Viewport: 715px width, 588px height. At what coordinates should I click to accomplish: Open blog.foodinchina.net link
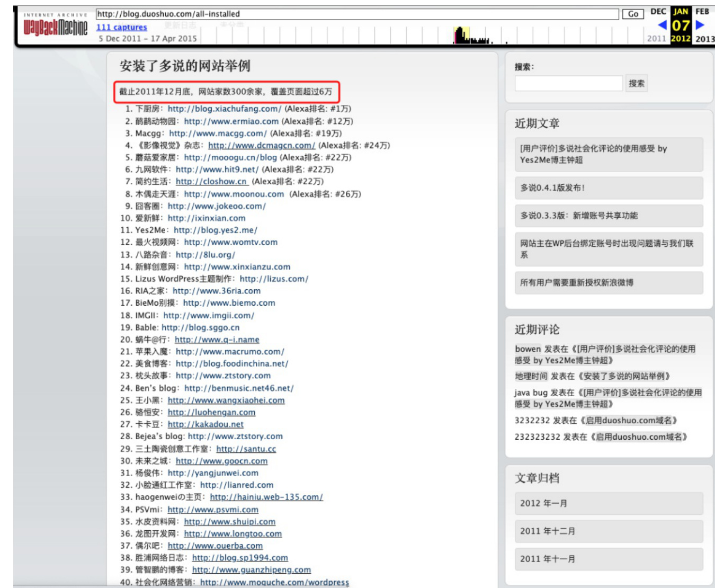point(232,363)
